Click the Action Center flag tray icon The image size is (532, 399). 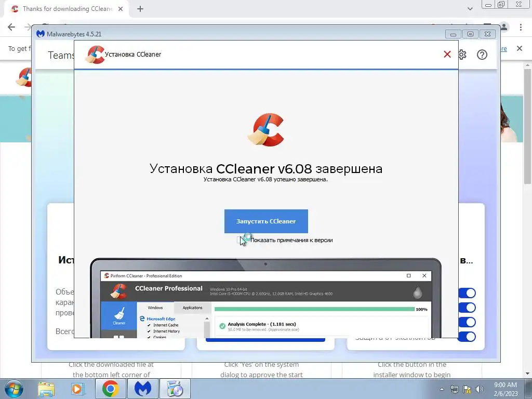[467, 389]
